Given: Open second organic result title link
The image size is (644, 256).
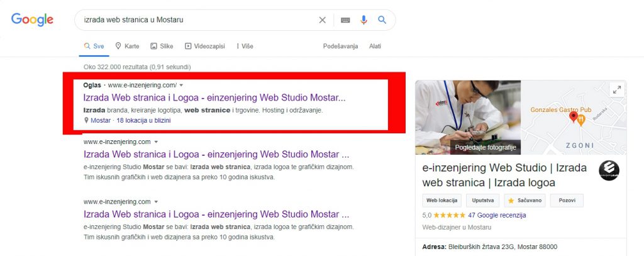Looking at the screenshot, I should point(216,155).
